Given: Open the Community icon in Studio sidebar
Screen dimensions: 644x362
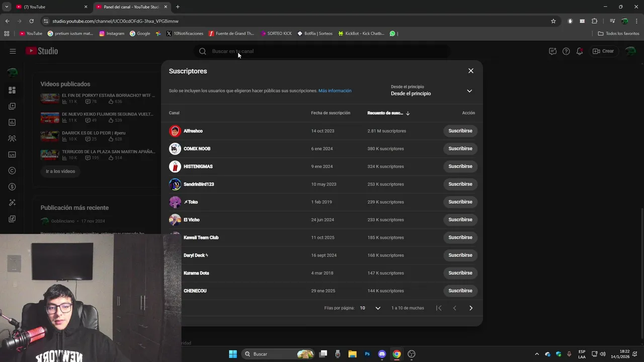Looking at the screenshot, I should [x=12, y=138].
